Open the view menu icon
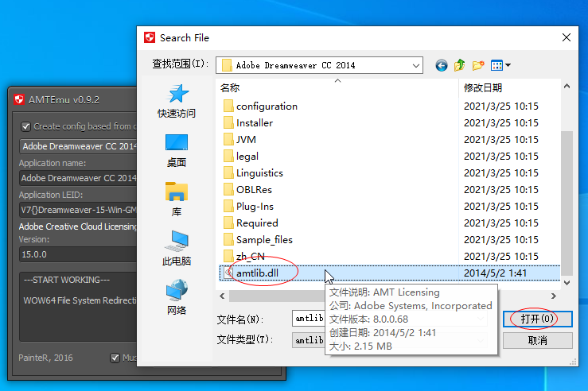Screen dimensions: 588x391 pos(500,65)
